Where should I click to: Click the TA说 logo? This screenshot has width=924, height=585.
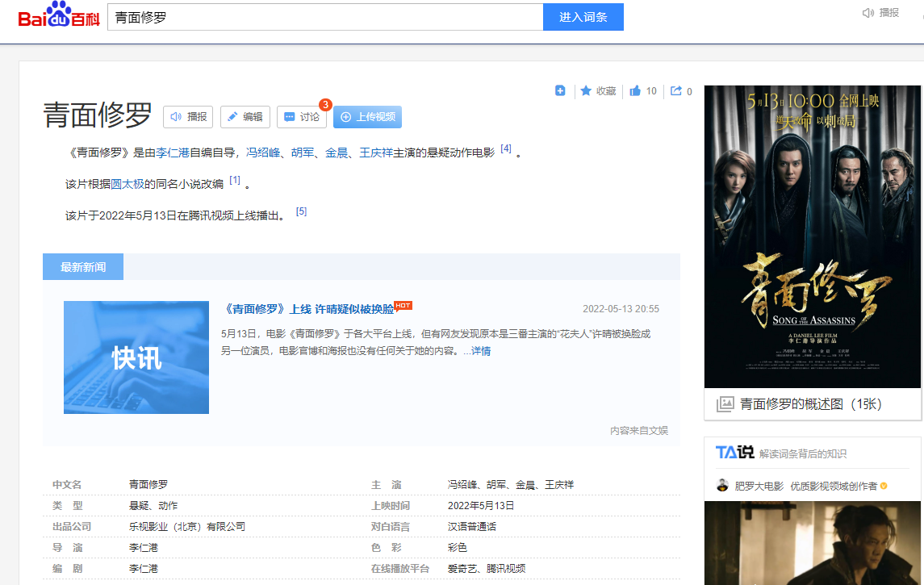tap(734, 453)
